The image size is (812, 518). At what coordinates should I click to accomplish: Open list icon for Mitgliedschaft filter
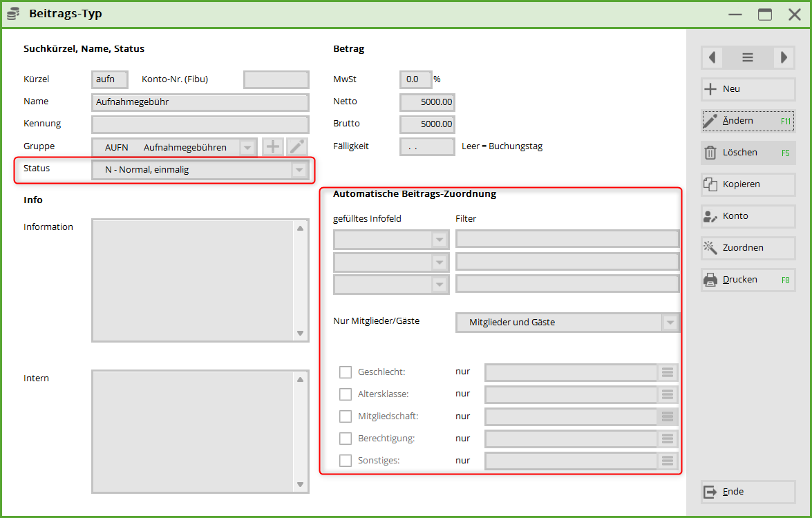click(x=668, y=417)
